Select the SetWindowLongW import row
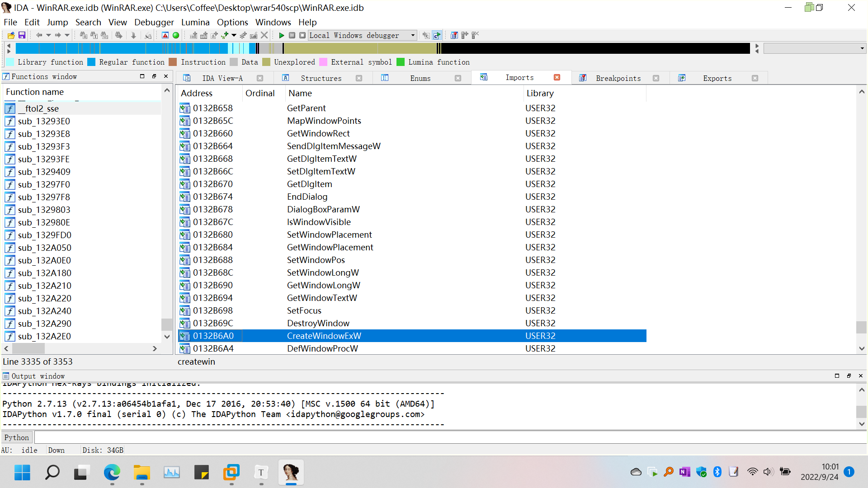The width and height of the screenshot is (868, 488). point(412,272)
